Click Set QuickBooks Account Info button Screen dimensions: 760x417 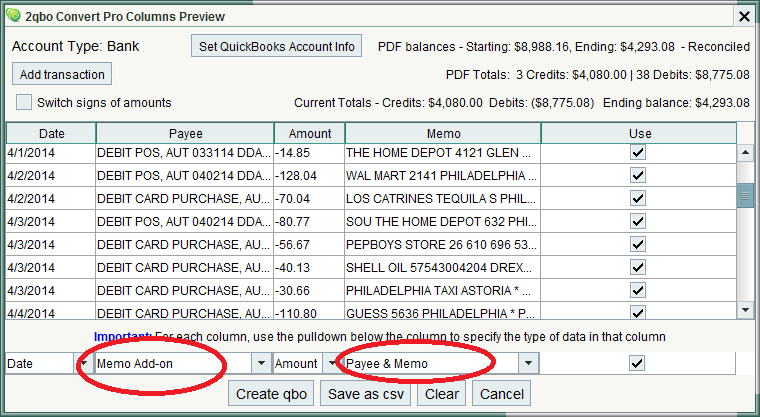point(277,47)
